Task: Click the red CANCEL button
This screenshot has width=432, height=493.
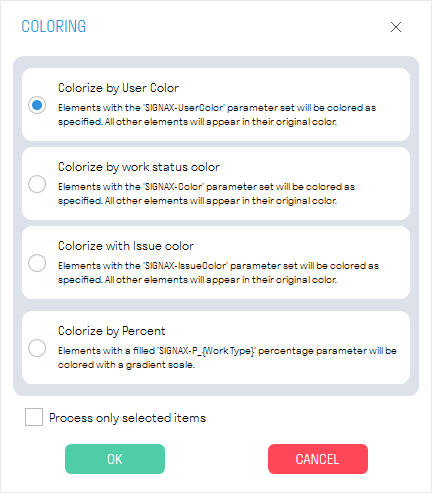Action: [x=318, y=459]
